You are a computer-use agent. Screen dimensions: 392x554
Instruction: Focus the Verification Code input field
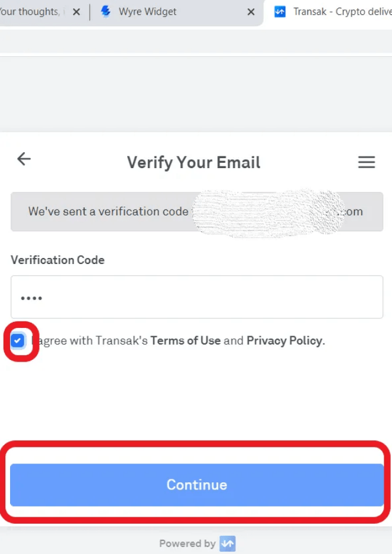point(196,297)
